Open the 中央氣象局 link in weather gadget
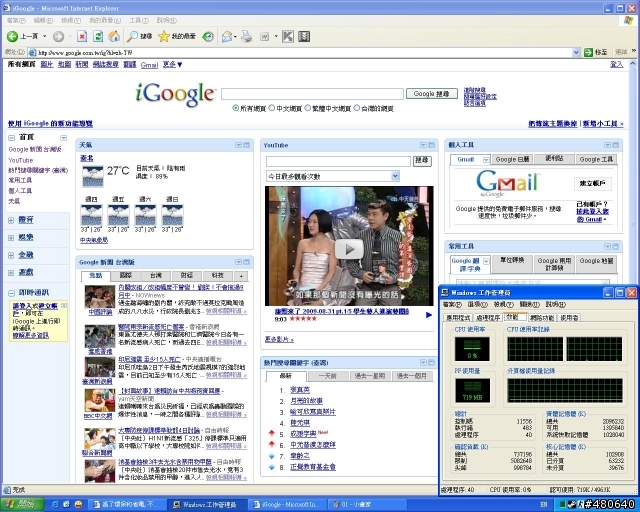The image size is (640, 512). pyautogui.click(x=94, y=240)
